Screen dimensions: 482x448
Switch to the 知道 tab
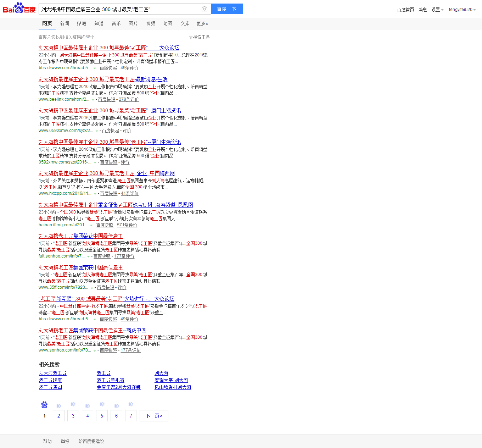coord(99,23)
